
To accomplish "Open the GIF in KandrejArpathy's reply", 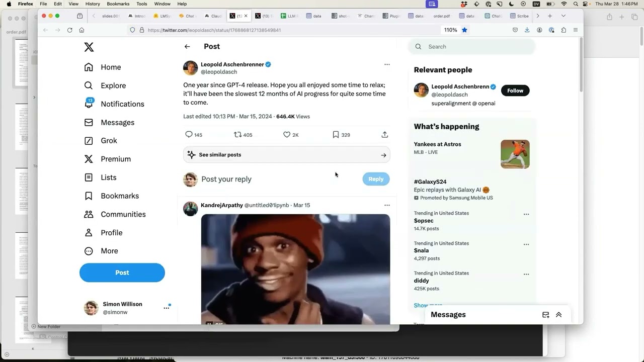I will pyautogui.click(x=295, y=269).
